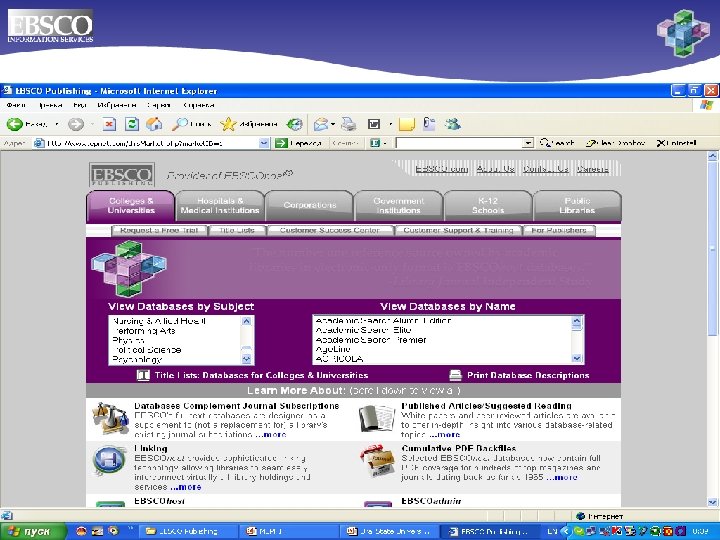This screenshot has height=540, width=720.
Task: Follow the Print Database Descriptions link
Action: pos(528,375)
